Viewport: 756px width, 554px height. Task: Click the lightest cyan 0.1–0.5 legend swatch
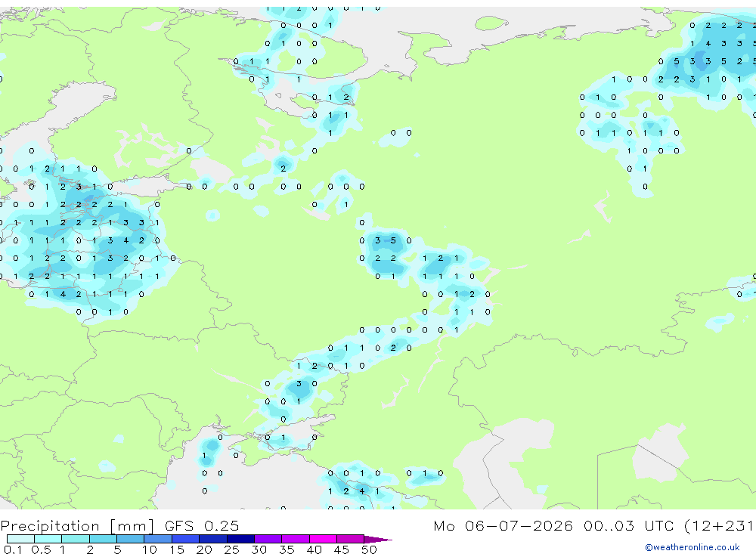tap(20, 539)
